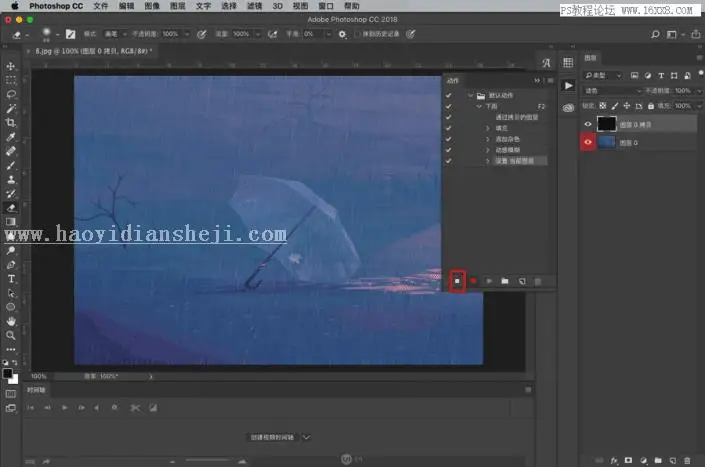Expand the 填充 action step
This screenshot has height=467, width=705.
click(488, 128)
